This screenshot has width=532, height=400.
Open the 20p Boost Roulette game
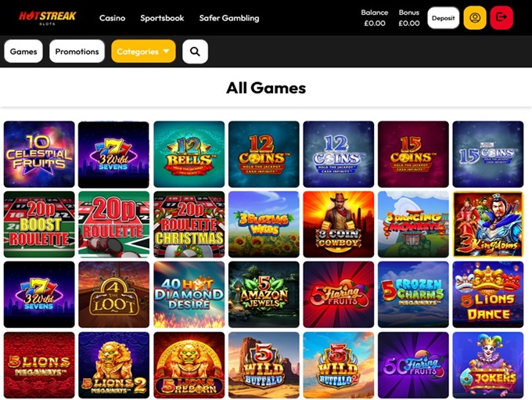tap(39, 224)
